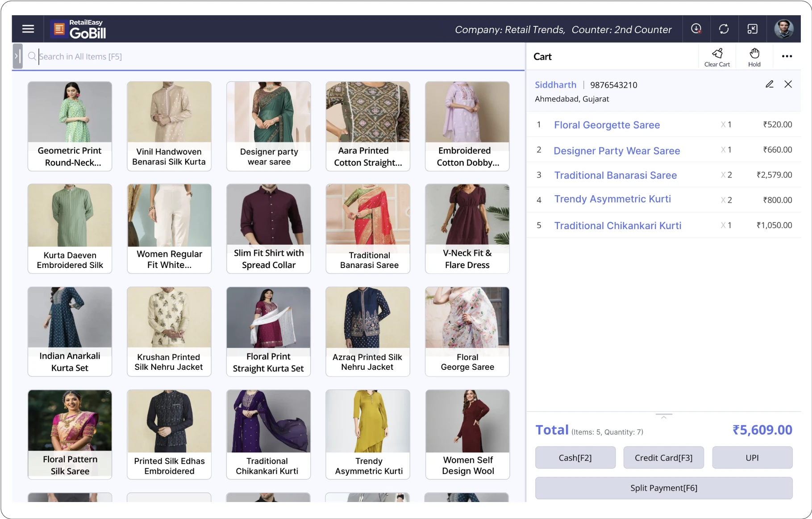The width and height of the screenshot is (812, 519).
Task: Click the search magnifier icon
Action: pyautogui.click(x=31, y=56)
